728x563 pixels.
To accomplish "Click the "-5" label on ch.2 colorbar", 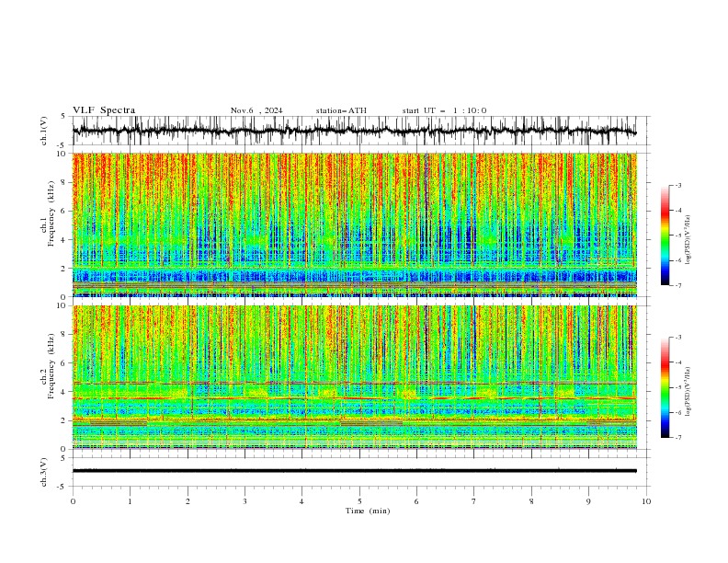I will [677, 387].
